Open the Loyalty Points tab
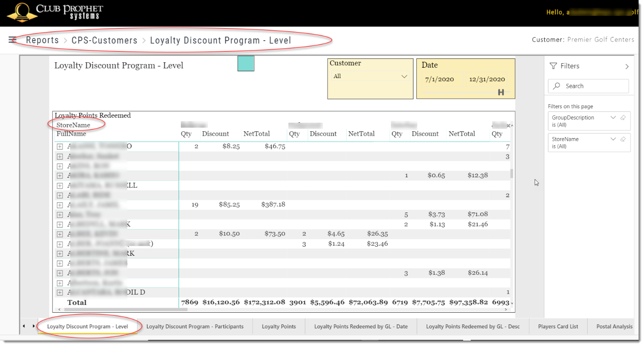 pyautogui.click(x=279, y=327)
